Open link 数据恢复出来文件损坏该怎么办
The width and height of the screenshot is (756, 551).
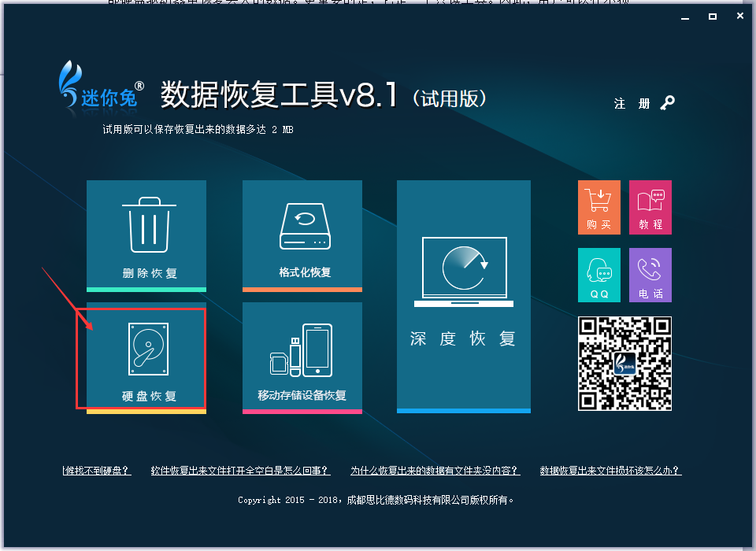611,471
